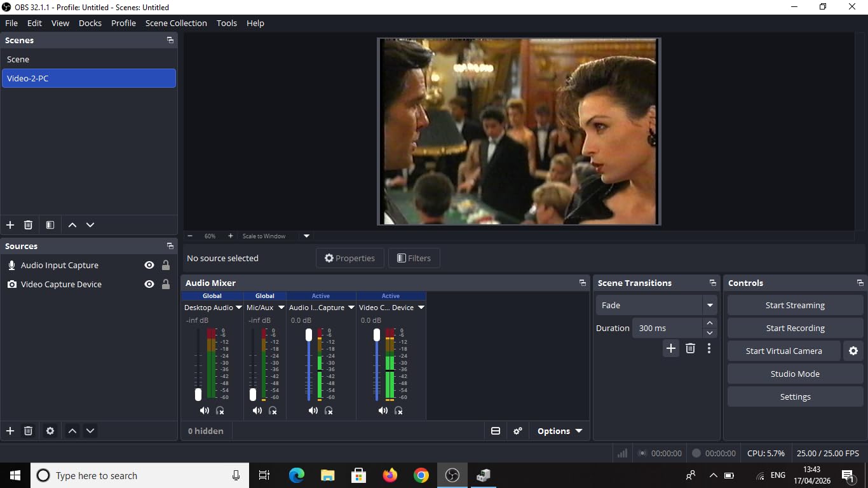868x488 pixels.
Task: Pop out the Scenes dock
Action: [x=170, y=40]
